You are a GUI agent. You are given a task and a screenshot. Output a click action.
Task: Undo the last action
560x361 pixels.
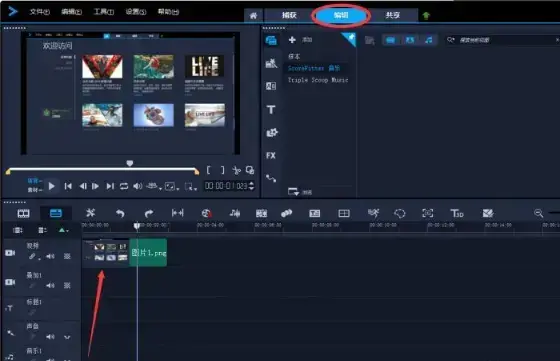click(120, 214)
